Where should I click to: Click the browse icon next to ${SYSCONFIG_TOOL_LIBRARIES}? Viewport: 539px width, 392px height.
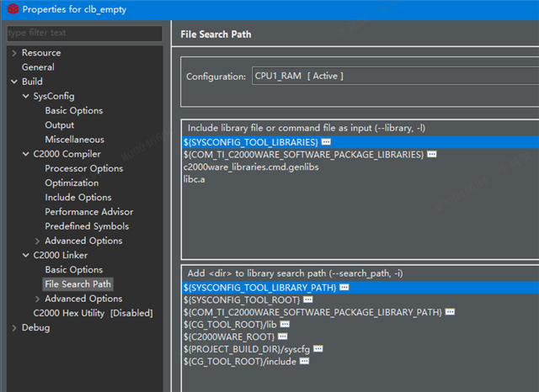[326, 142]
